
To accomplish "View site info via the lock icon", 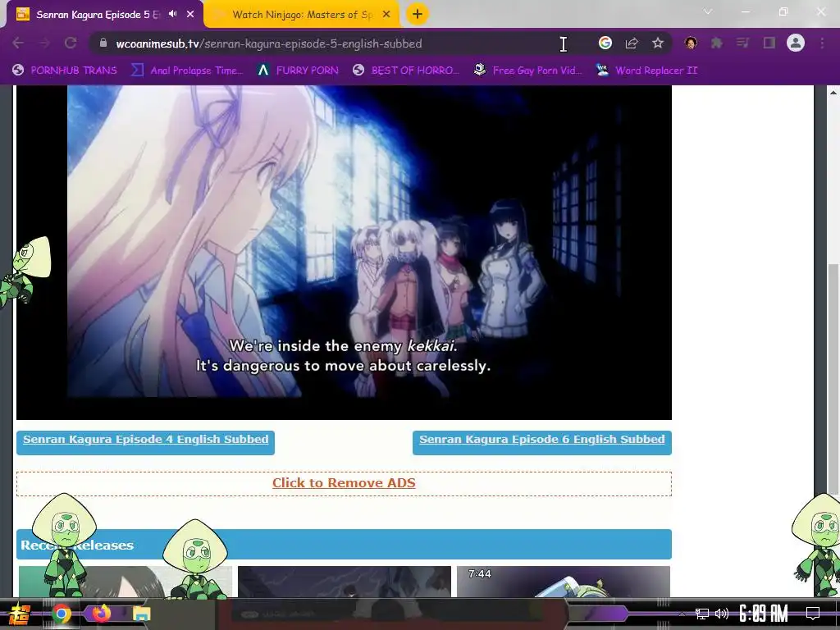I will point(103,43).
